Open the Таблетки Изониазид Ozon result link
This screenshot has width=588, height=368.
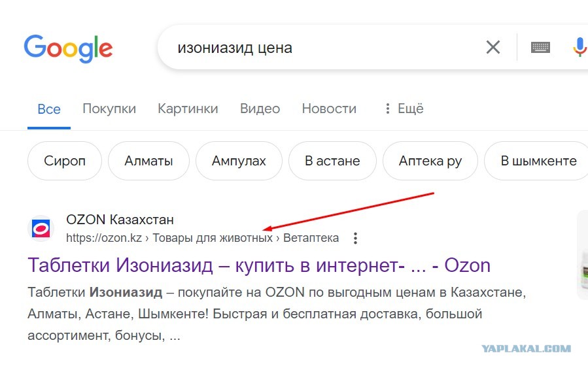[259, 265]
